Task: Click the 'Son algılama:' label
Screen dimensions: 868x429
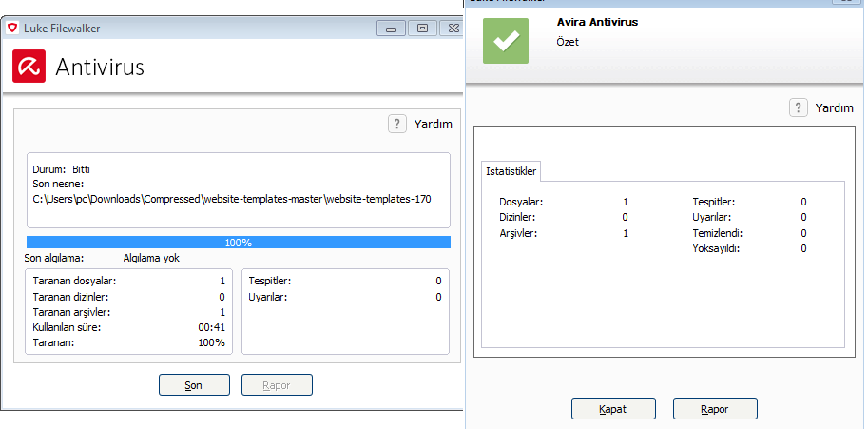Action: (x=53, y=259)
